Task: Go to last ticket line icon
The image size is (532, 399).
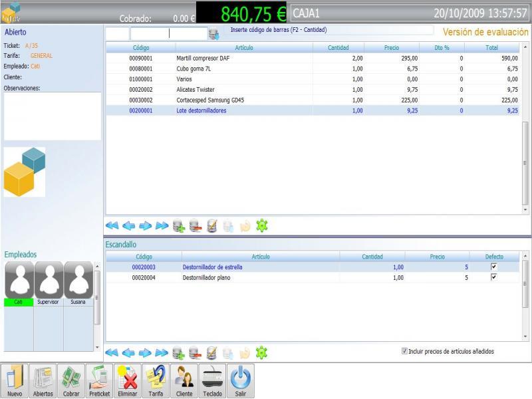Action: pos(162,225)
